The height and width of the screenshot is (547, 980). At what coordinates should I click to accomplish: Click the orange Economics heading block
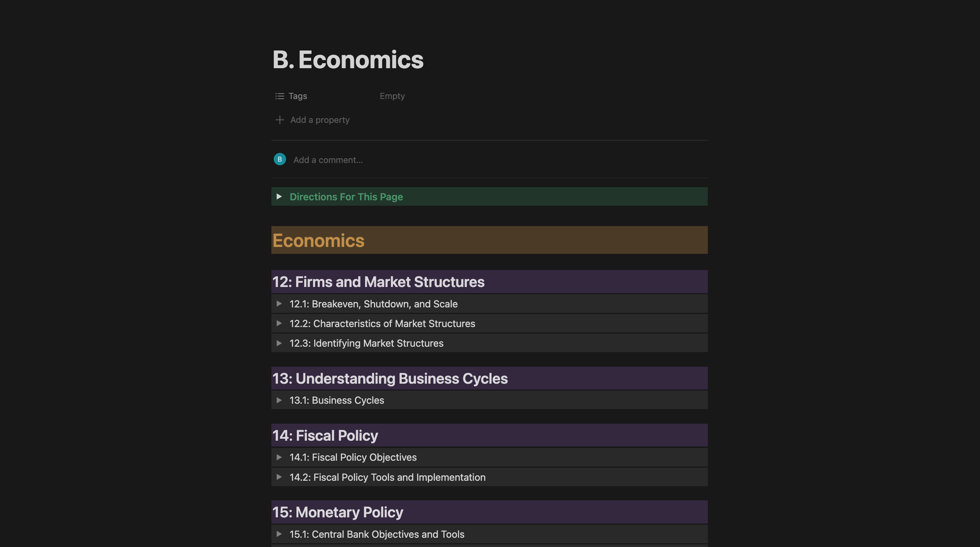click(x=318, y=241)
